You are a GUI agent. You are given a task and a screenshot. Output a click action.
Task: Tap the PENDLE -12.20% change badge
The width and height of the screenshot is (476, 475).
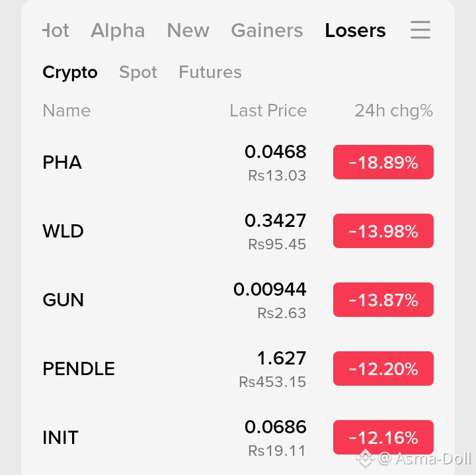point(383,368)
